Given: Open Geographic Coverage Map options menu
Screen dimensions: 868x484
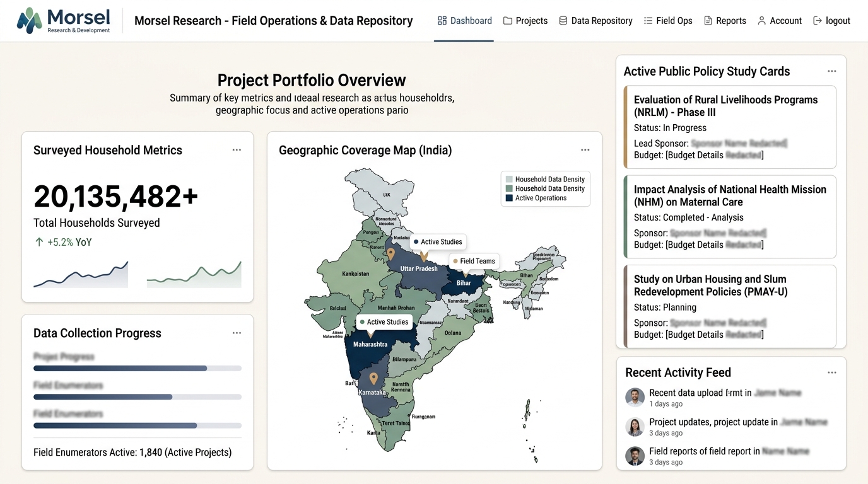Looking at the screenshot, I should 585,150.
